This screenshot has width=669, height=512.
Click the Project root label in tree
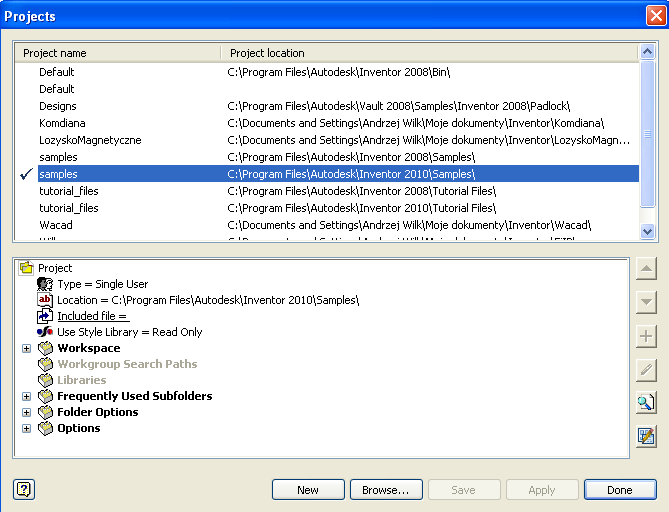[x=55, y=268]
